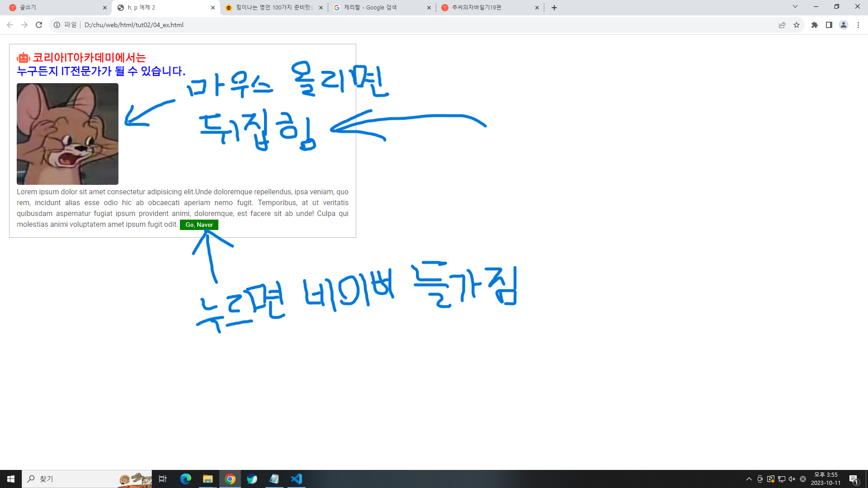Image resolution: width=868 pixels, height=488 pixels.
Task: Open Chrome three-dot menu
Action: click(858, 25)
